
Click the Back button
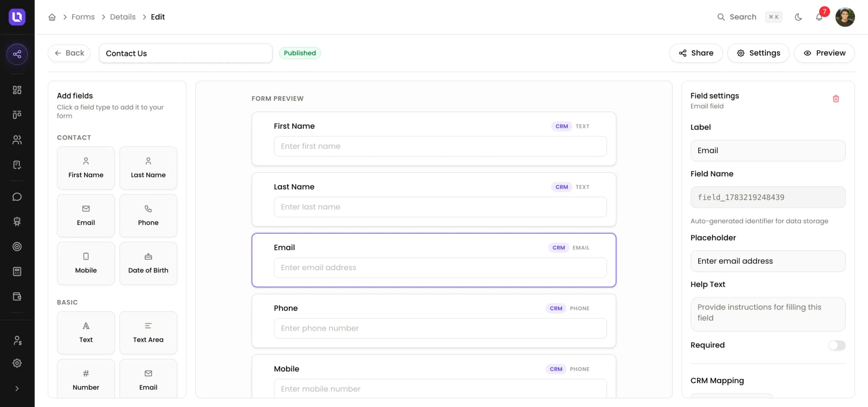click(69, 53)
